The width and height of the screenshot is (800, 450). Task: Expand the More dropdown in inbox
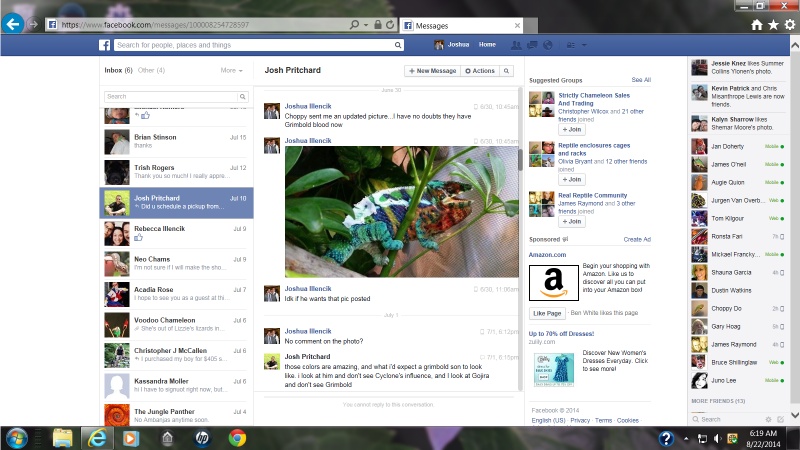click(x=232, y=70)
